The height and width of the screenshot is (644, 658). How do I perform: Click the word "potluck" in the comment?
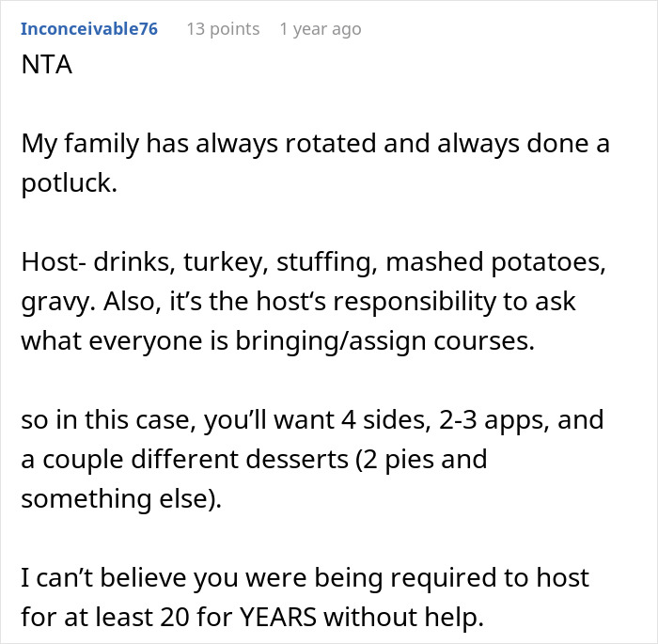[x=67, y=181]
